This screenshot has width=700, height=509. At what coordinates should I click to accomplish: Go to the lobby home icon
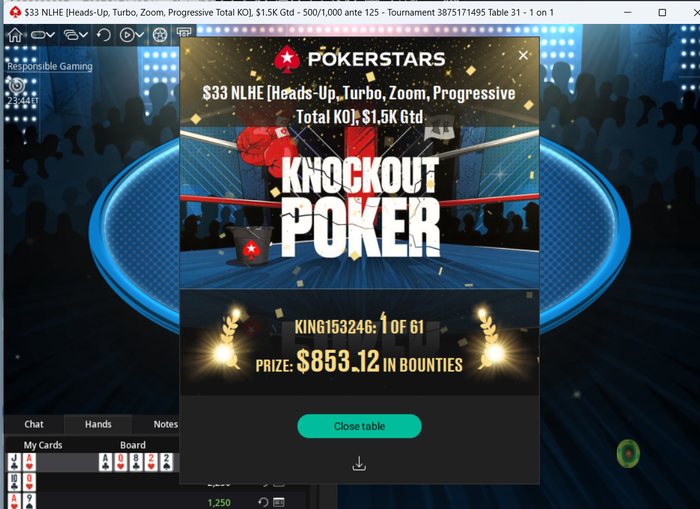pyautogui.click(x=15, y=35)
